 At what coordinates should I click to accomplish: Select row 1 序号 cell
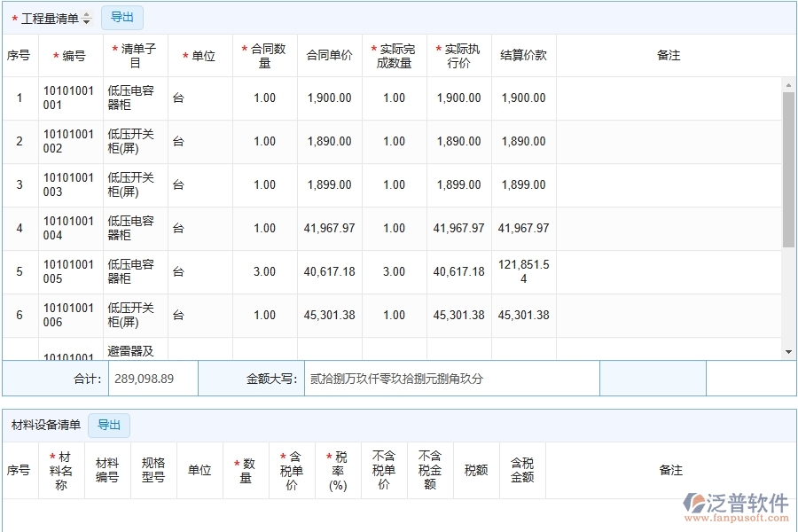tap(20, 98)
